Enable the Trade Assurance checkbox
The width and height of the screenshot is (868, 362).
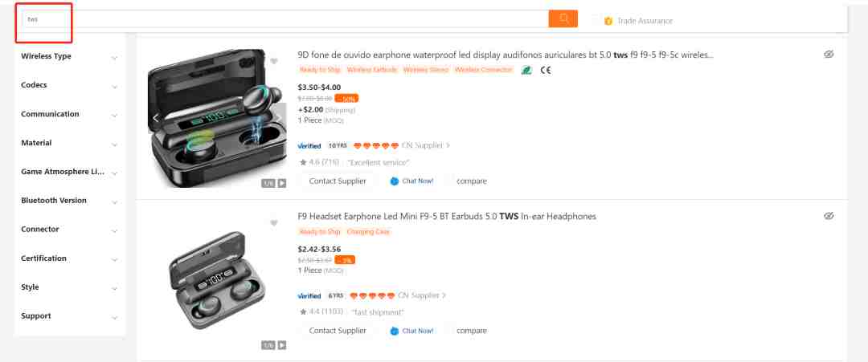pyautogui.click(x=595, y=20)
